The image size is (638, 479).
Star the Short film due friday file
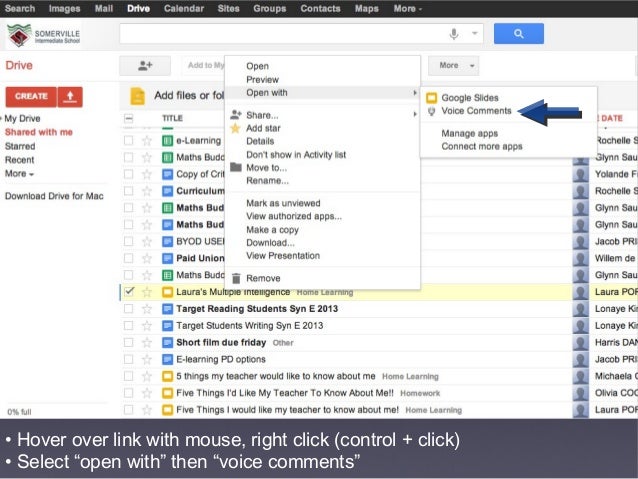pyautogui.click(x=146, y=343)
